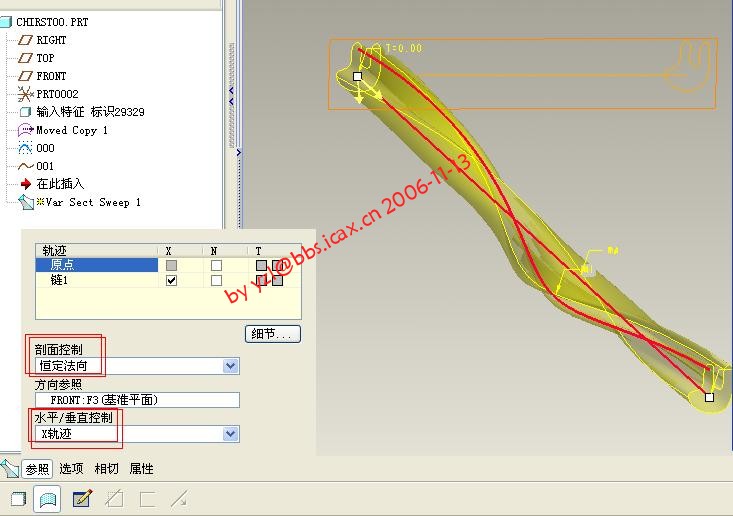Click the Var Sect Sweep 1 icon
This screenshot has height=516, width=733.
(26, 202)
